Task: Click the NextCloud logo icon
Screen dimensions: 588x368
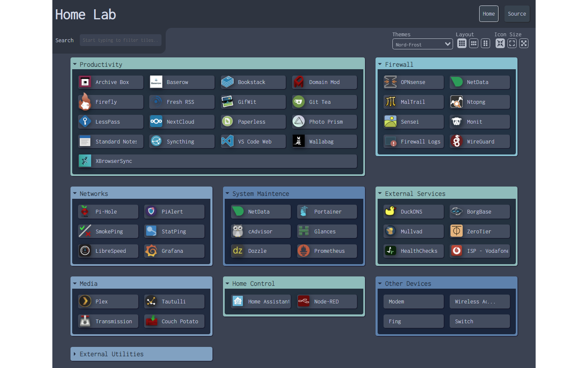Action: (156, 122)
